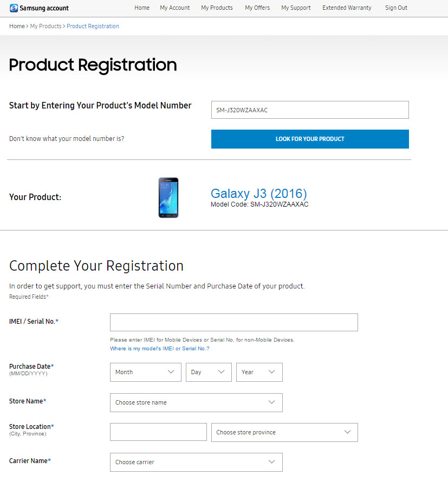Open the Day dropdown
Image resolution: width=448 pixels, height=481 pixels.
tap(209, 372)
